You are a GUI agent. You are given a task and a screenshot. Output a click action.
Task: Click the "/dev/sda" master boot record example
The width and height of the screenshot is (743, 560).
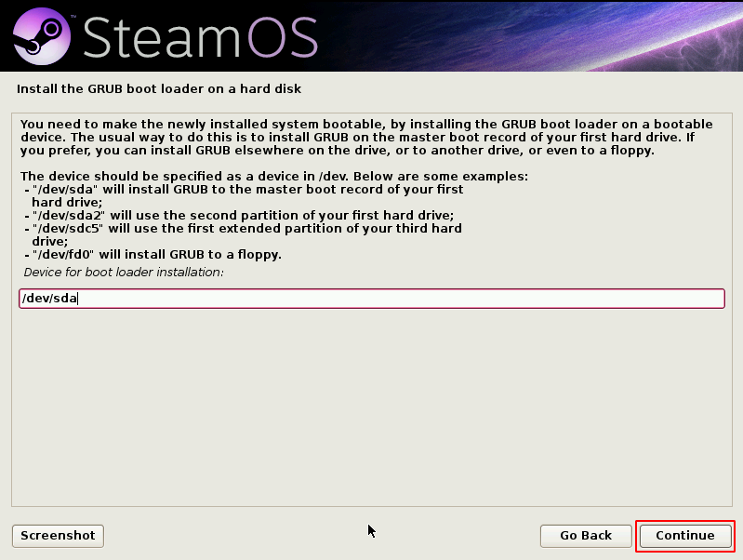tap(242, 189)
